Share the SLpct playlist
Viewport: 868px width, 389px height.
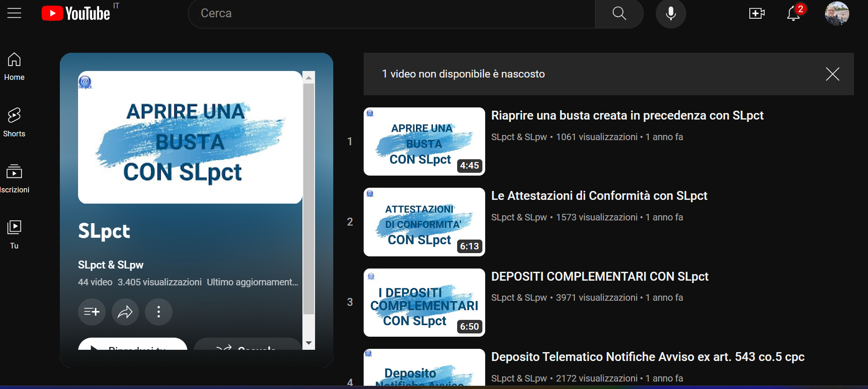[x=125, y=311]
